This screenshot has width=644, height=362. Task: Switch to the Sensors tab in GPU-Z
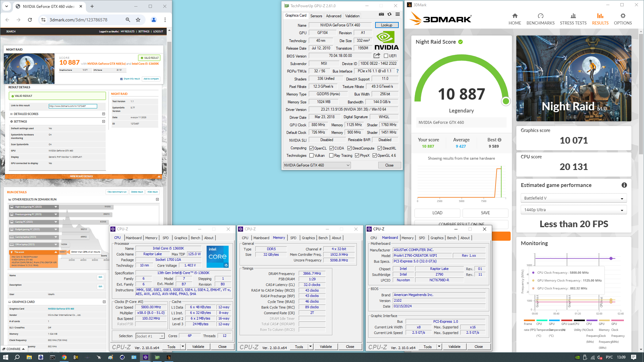316,16
